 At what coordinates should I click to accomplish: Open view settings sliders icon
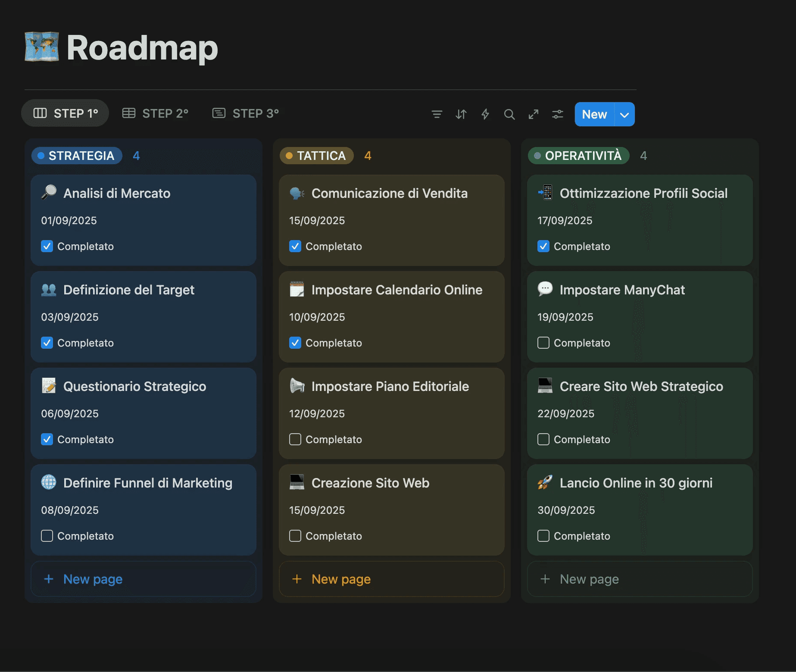pos(558,114)
